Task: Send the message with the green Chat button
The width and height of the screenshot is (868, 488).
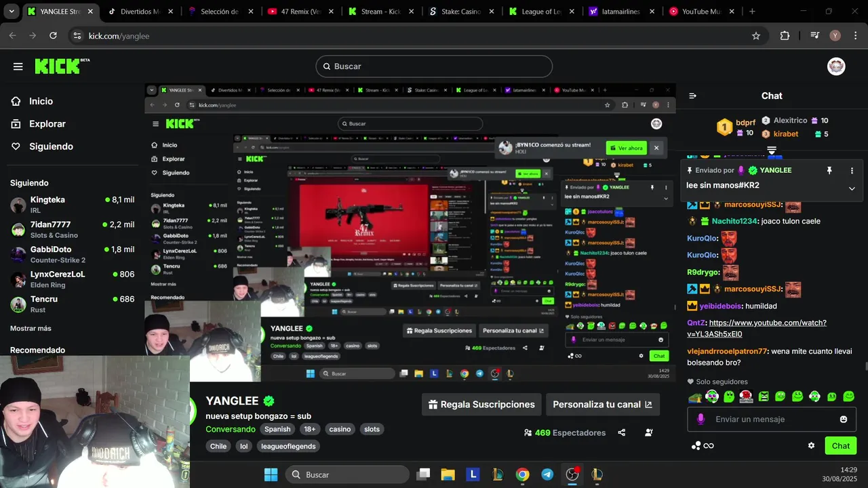Action: pyautogui.click(x=841, y=445)
